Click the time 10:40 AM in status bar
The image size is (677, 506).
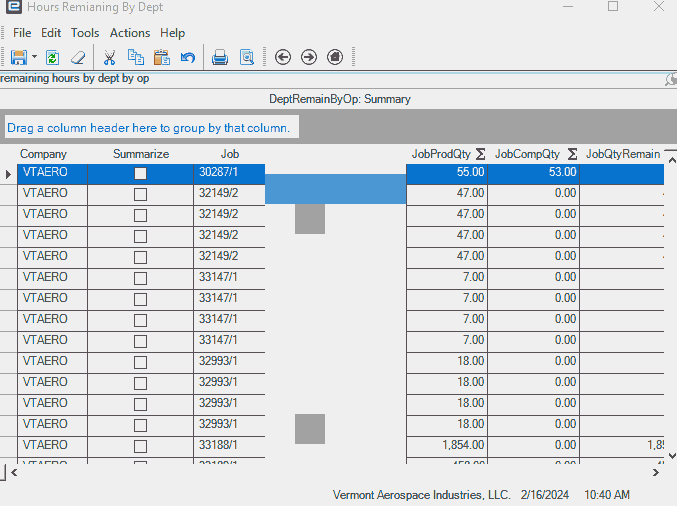607,494
